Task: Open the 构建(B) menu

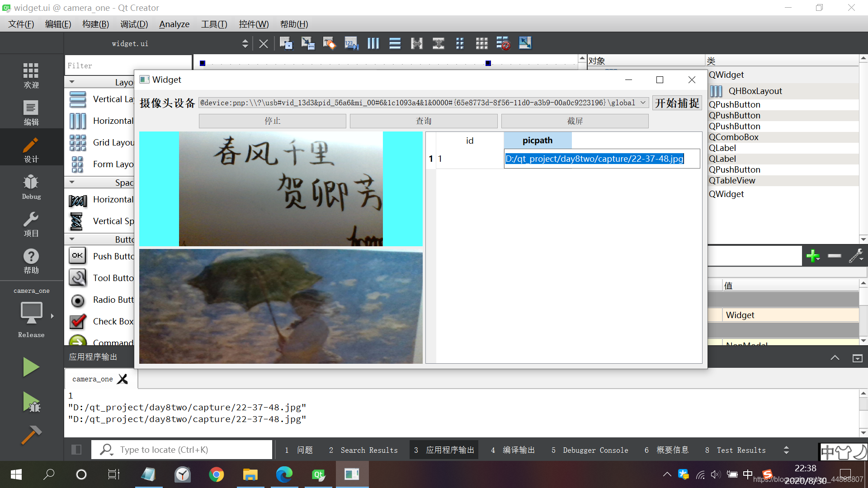Action: pyautogui.click(x=95, y=24)
